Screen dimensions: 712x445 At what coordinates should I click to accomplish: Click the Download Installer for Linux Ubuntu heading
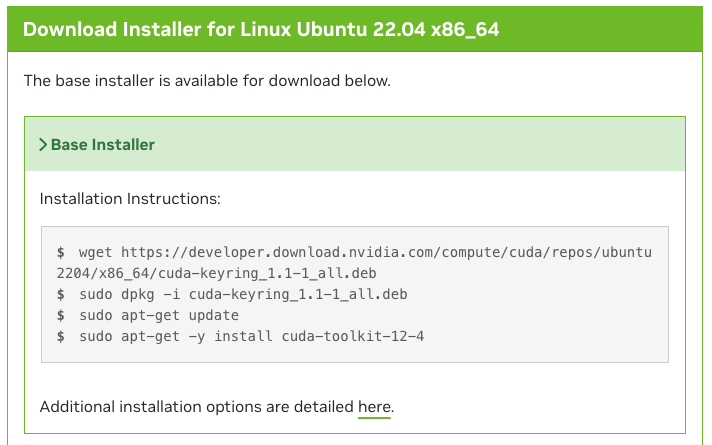pos(261,30)
